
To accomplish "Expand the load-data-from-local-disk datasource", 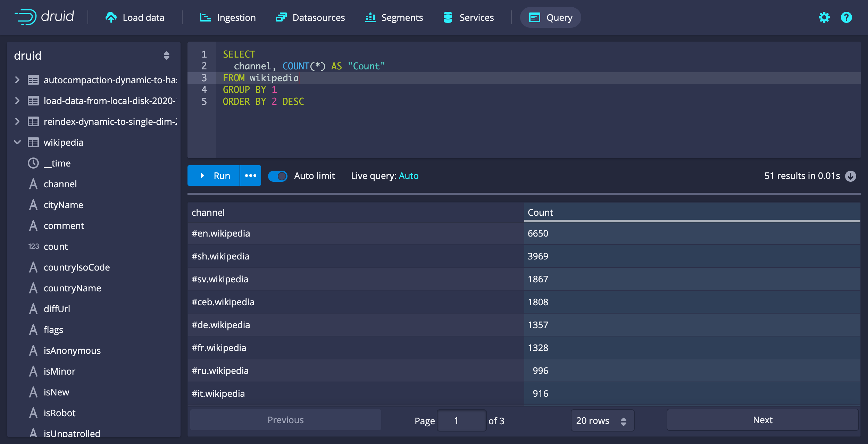I will [17, 101].
